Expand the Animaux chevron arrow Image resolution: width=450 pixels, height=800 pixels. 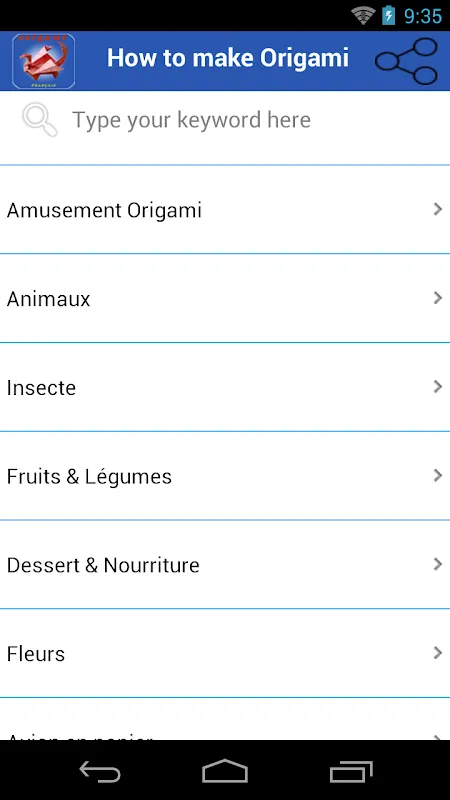tap(437, 297)
